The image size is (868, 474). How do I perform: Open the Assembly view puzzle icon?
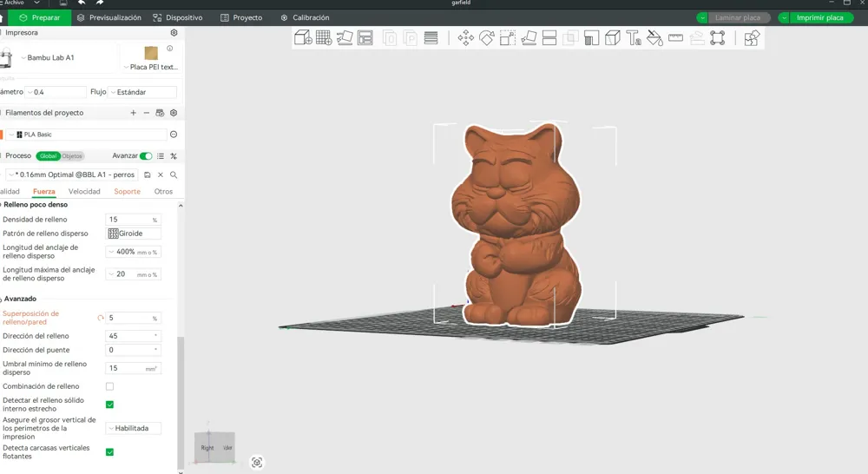pos(752,38)
